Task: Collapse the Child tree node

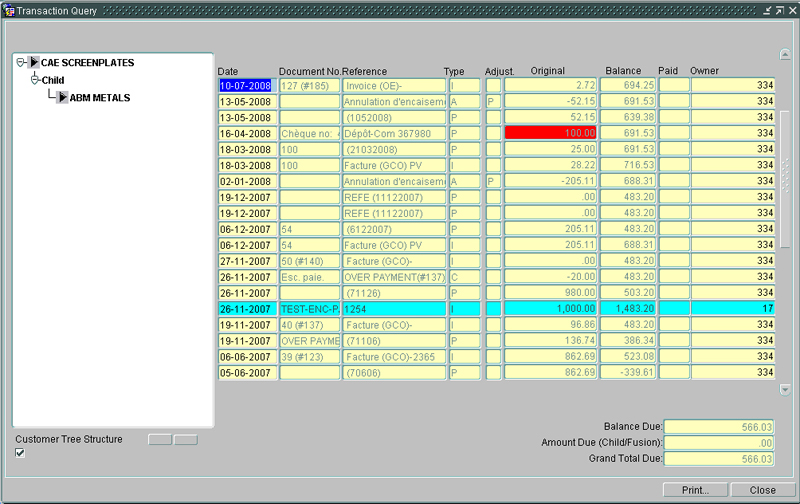Action: [35, 80]
